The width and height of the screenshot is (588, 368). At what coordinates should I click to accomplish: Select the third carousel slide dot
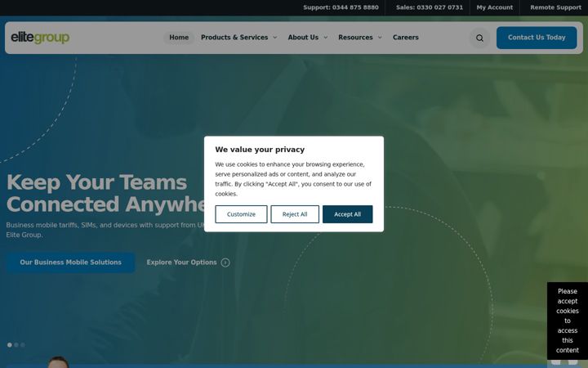pos(23,345)
